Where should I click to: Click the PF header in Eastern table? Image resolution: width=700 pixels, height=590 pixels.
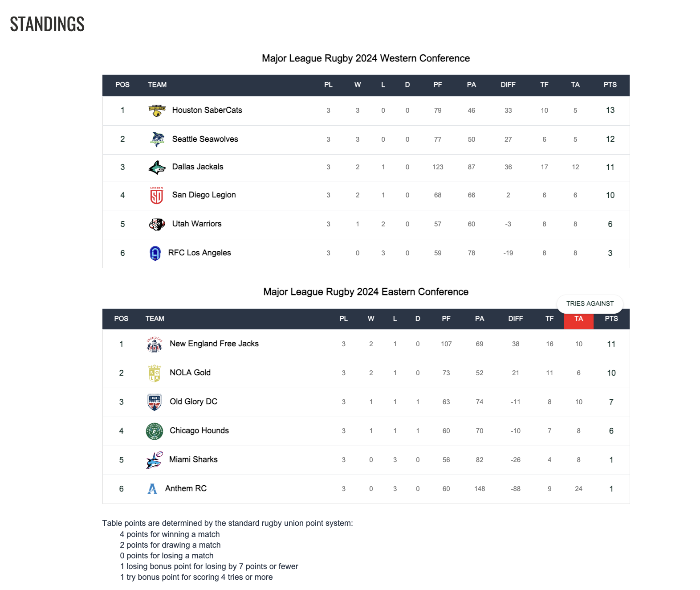[446, 319]
